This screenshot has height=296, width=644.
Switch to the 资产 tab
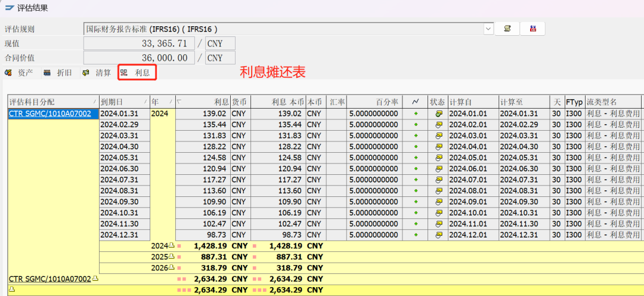point(19,73)
